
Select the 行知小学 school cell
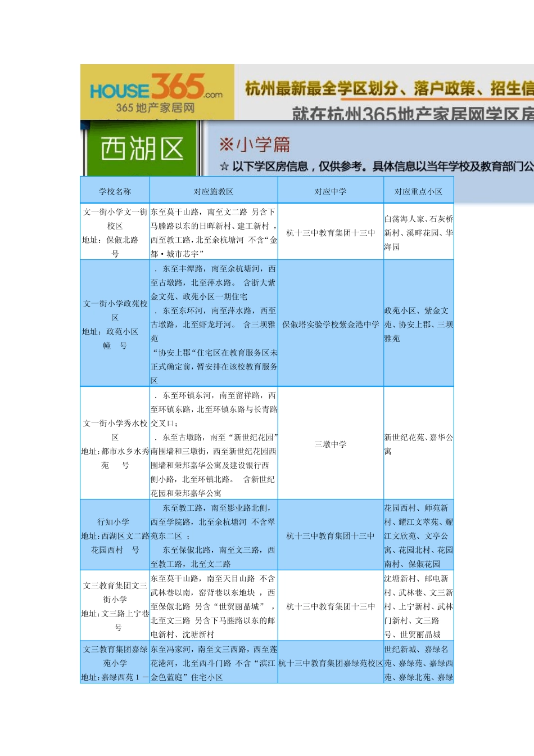coord(115,535)
